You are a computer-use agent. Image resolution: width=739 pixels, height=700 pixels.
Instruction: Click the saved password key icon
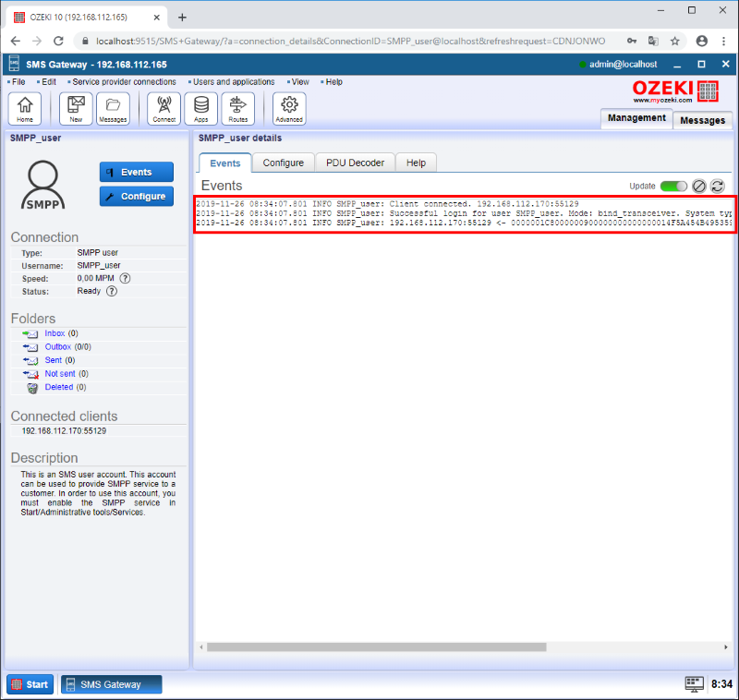coord(632,41)
